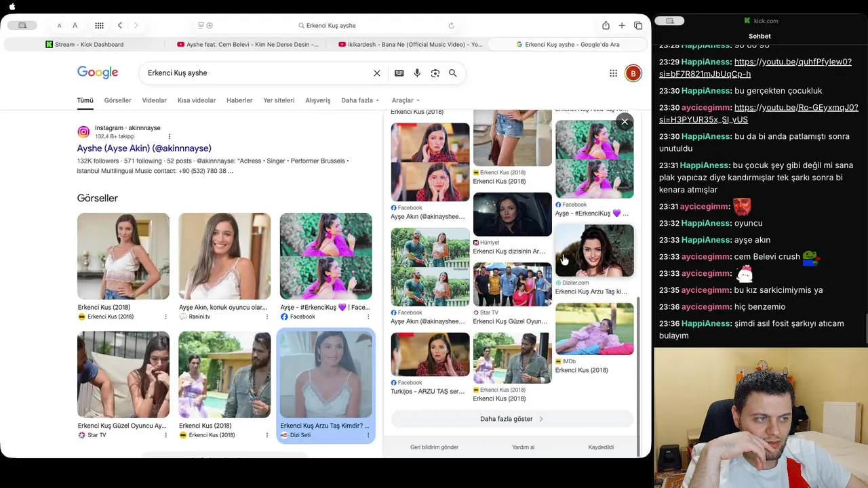Show tab overview icon
Image resolution: width=868 pixels, height=488 pixels.
pyautogui.click(x=638, y=26)
